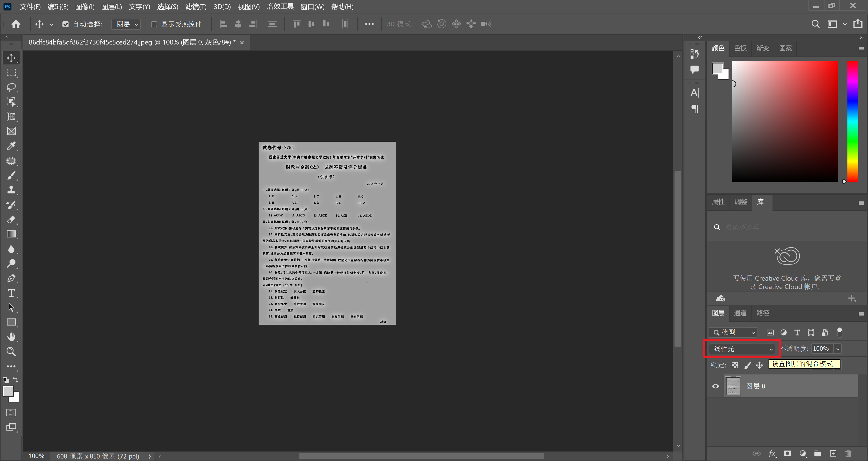Click the delete layer trash icon

pos(848,453)
